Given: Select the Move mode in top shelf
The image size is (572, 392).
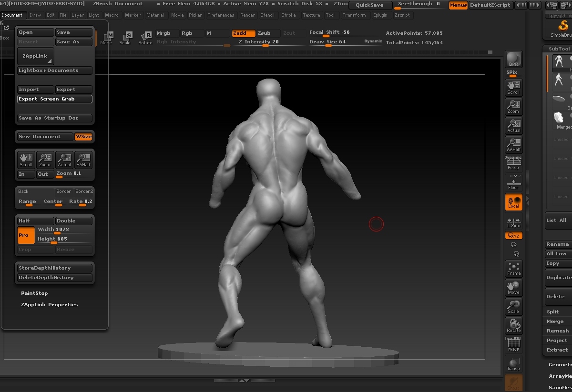Looking at the screenshot, I should click(x=107, y=38).
